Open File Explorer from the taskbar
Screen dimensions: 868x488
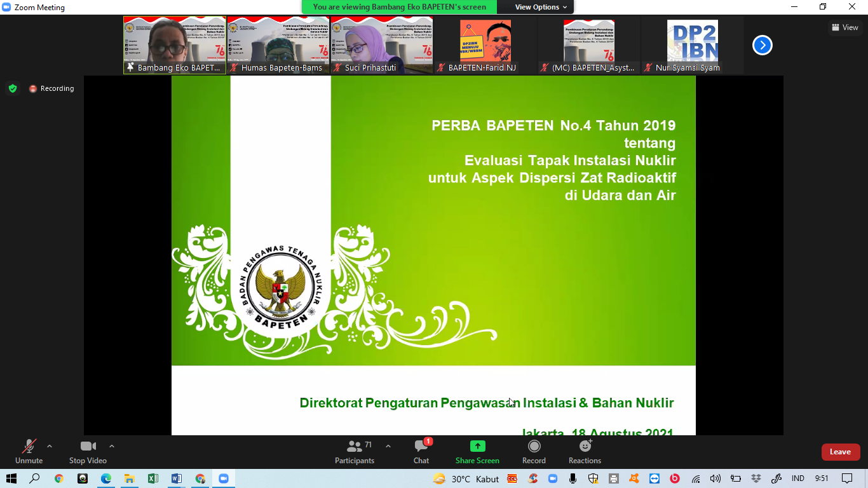[130, 478]
